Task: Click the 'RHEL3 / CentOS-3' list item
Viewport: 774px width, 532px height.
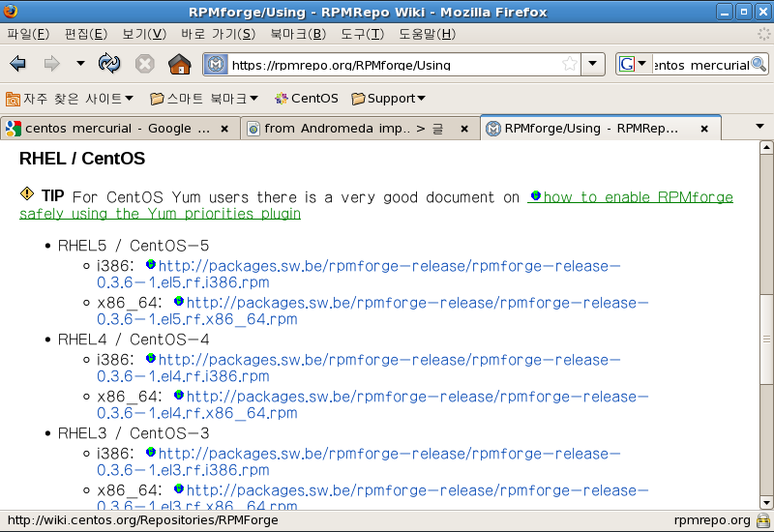Action: [x=134, y=433]
